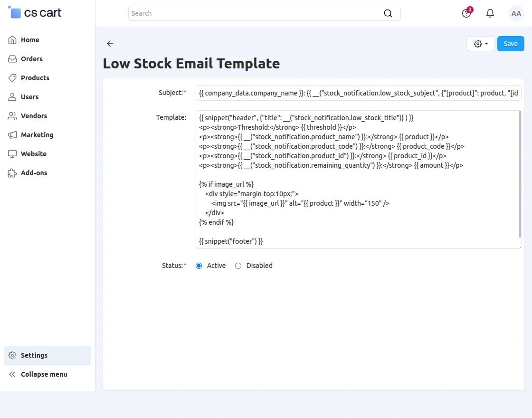Image resolution: width=532 pixels, height=418 pixels.
Task: Go back using the arrow above the template title
Action: [x=110, y=44]
